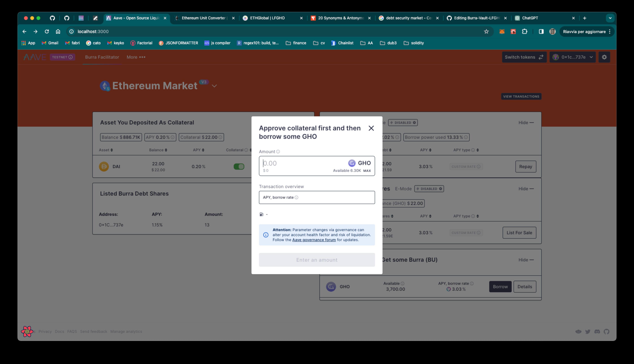The width and height of the screenshot is (634, 364).
Task: Click the Switch tokens button
Action: pyautogui.click(x=524, y=57)
